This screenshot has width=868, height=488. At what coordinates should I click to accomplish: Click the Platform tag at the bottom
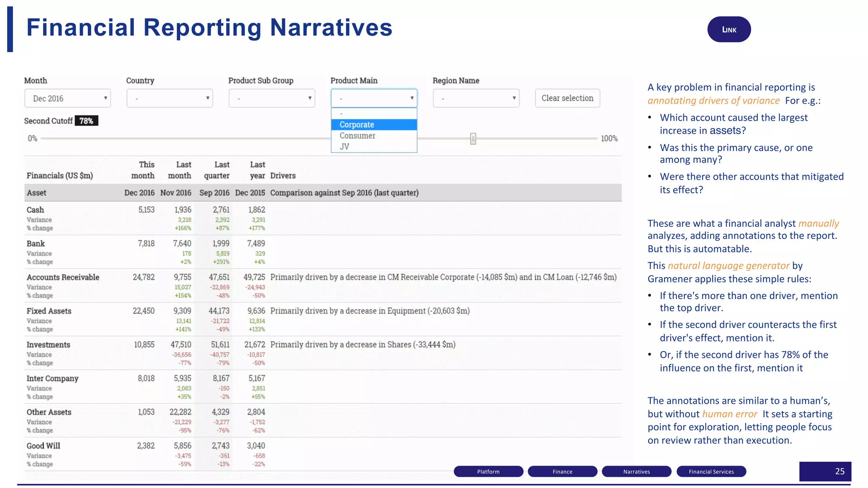pos(488,471)
